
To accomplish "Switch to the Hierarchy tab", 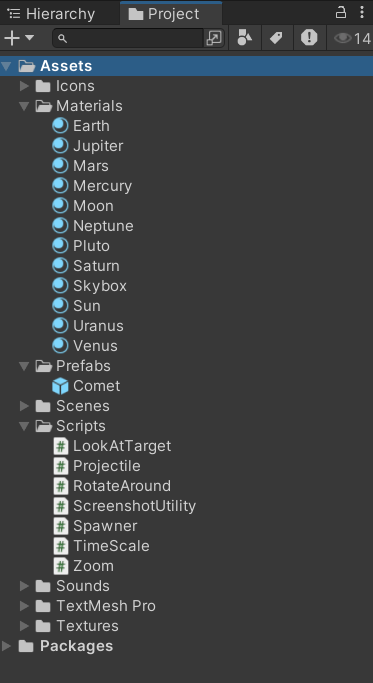I will [x=51, y=14].
